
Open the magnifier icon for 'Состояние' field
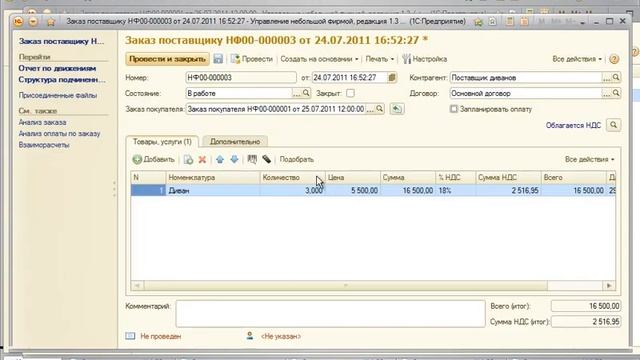click(x=306, y=93)
